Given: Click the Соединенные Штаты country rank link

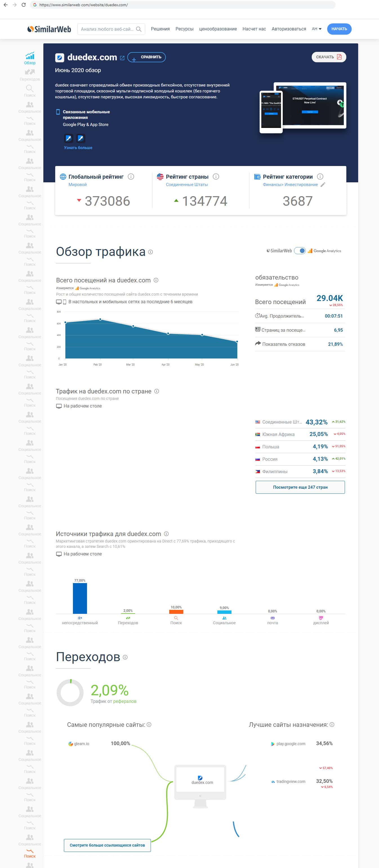Looking at the screenshot, I should tap(187, 185).
